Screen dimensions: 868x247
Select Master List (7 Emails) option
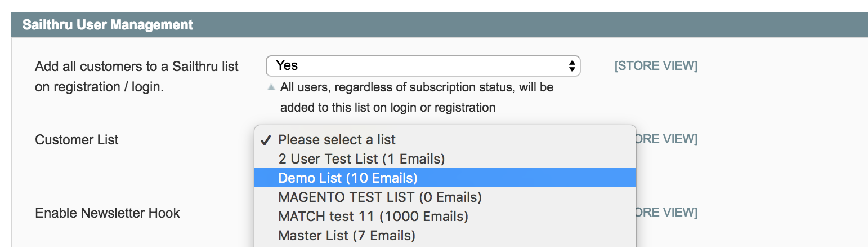[347, 235]
